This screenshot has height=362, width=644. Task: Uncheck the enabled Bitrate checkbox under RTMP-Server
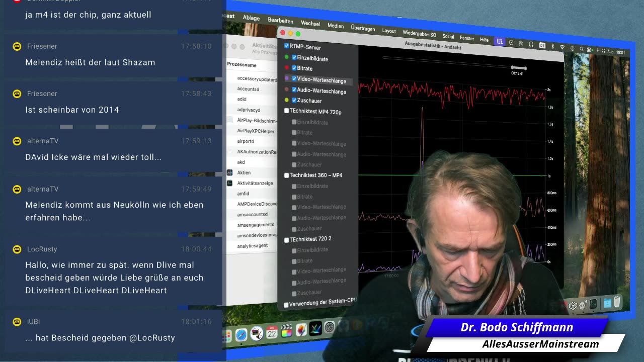[x=294, y=68]
